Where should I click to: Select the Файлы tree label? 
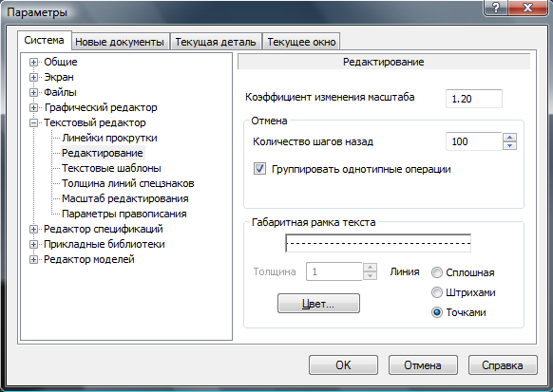[x=60, y=92]
